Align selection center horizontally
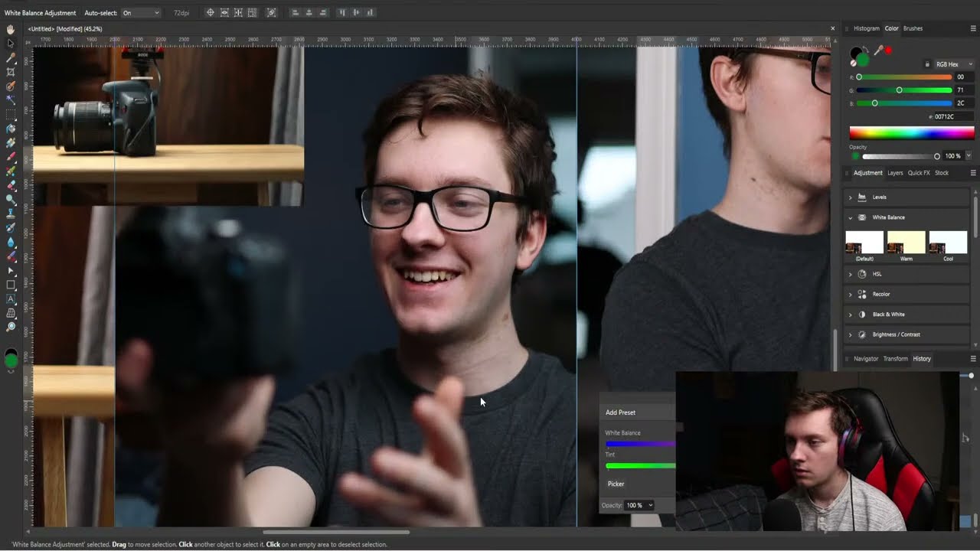The height and width of the screenshot is (551, 980). coord(309,12)
